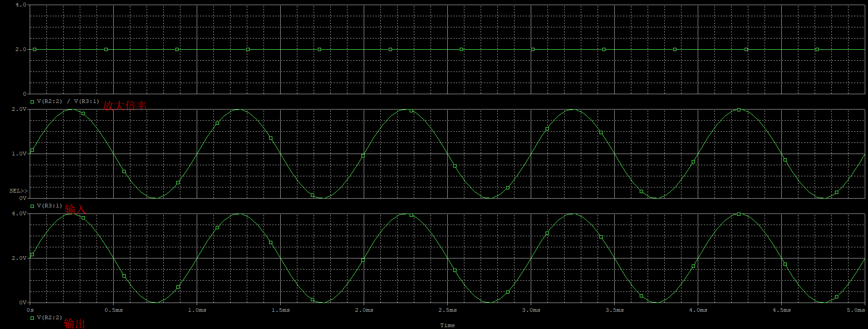Screen dimensions: 868x329
Task: Click the 1.0V y-axis label
Action: (19, 154)
